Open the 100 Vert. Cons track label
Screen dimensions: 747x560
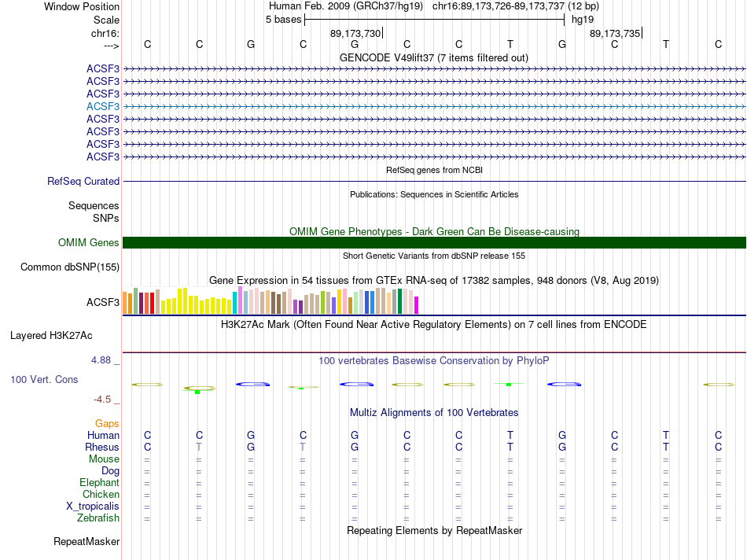click(44, 379)
